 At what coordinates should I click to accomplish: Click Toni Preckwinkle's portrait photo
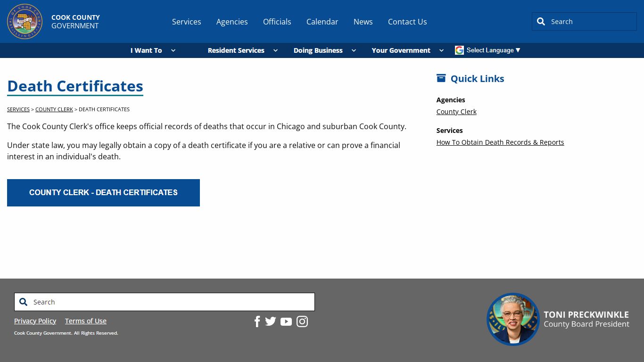click(513, 319)
